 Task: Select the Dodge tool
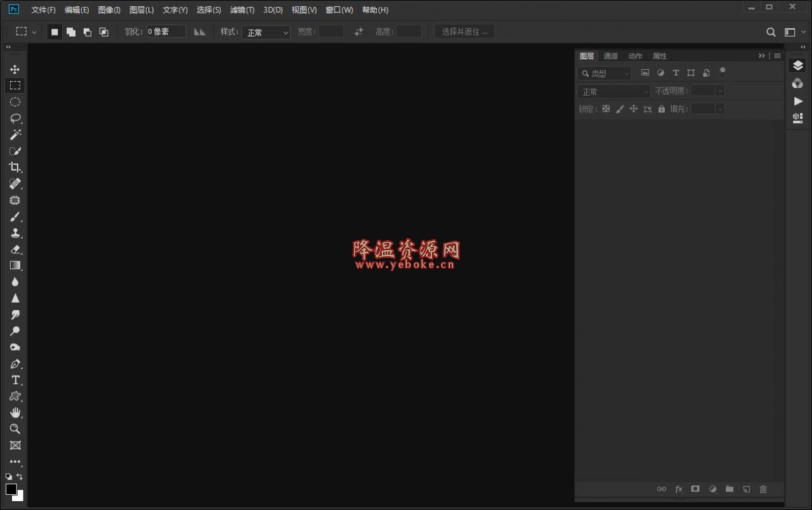[15, 331]
